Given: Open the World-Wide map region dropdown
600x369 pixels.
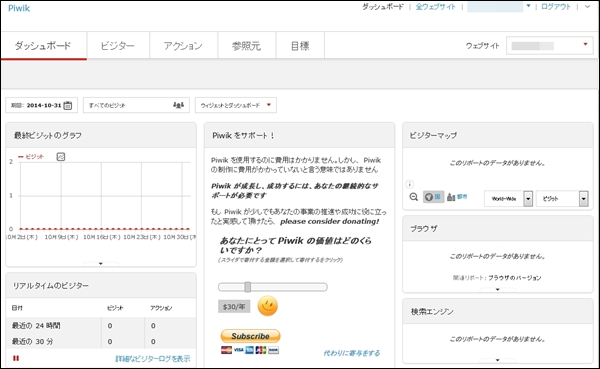Looking at the screenshot, I should point(508,199).
